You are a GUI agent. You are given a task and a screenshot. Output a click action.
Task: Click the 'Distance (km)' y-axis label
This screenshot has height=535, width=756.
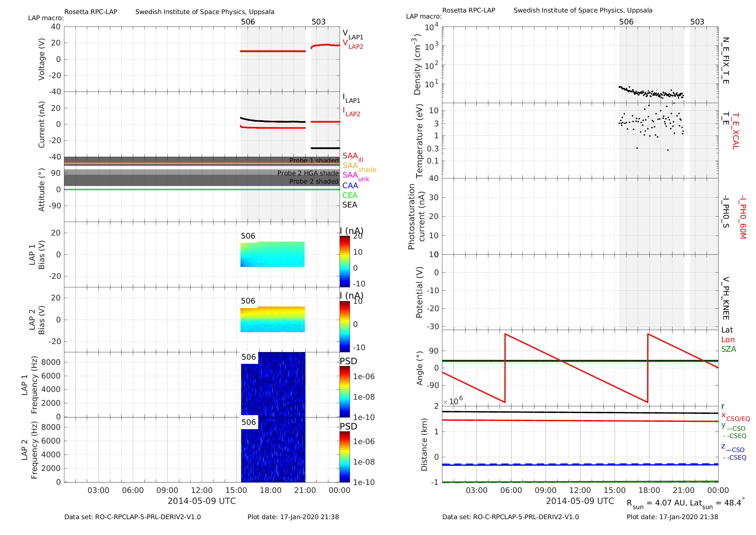[424, 444]
